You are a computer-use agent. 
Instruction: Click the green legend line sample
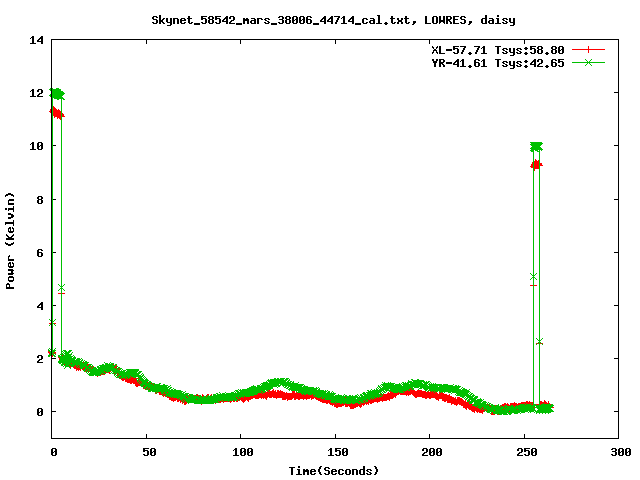[x=588, y=62]
